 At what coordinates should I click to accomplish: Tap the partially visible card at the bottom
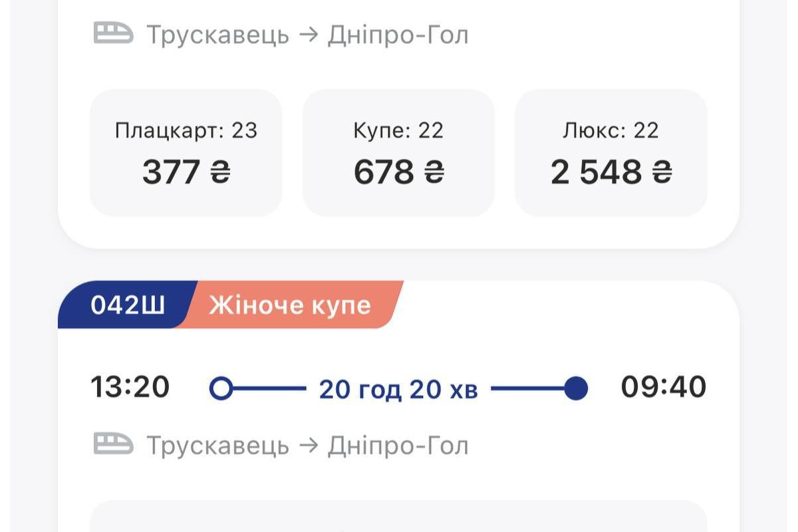coord(398,517)
